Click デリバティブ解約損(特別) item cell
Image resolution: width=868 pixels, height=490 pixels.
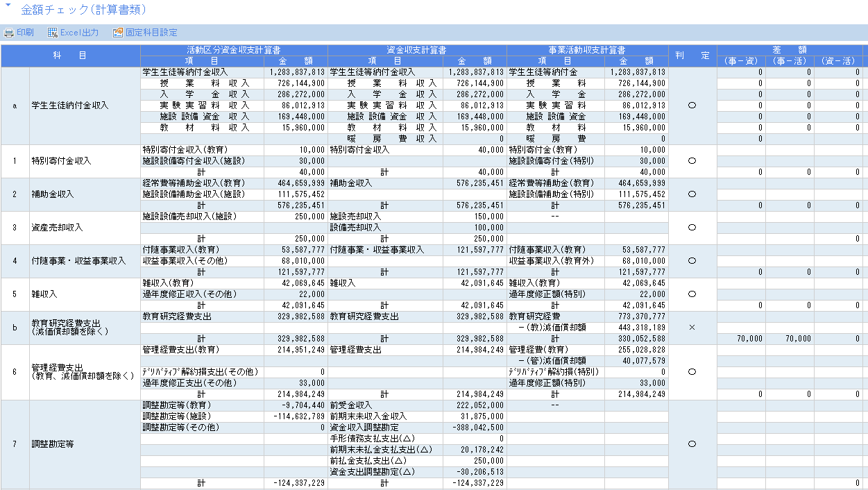click(556, 372)
